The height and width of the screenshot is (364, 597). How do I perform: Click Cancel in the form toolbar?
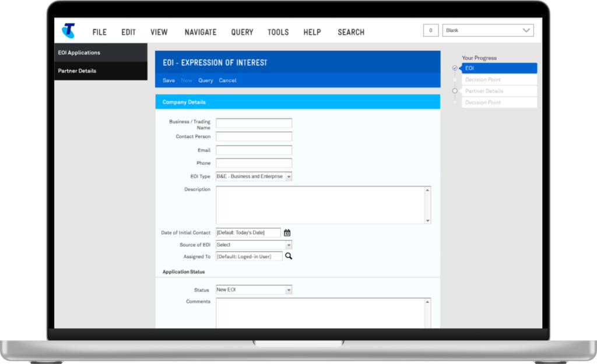coord(227,80)
